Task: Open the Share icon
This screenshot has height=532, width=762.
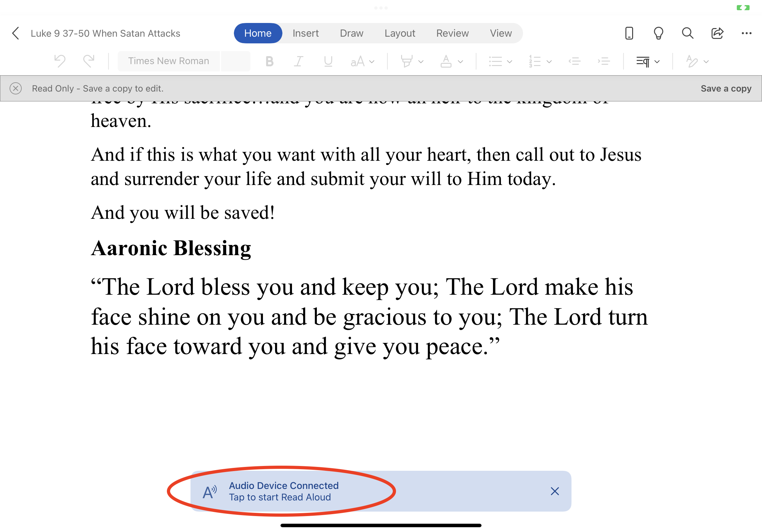Action: 717,33
